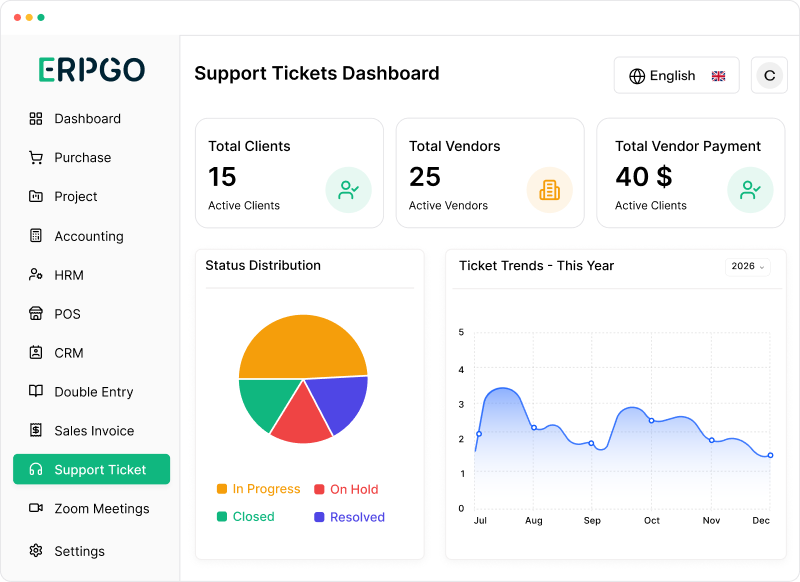Screen dimensions: 800x582
Task: Navigate to Accounting
Action: point(91,236)
